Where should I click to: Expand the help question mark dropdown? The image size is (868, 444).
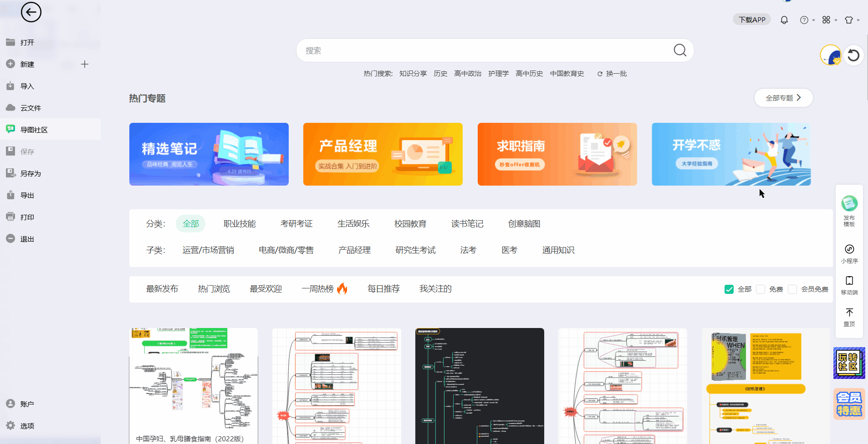click(x=807, y=20)
